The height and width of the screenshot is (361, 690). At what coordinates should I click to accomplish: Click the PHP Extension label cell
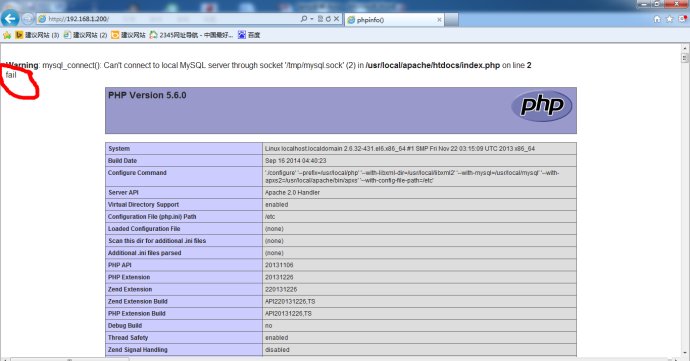[184, 277]
